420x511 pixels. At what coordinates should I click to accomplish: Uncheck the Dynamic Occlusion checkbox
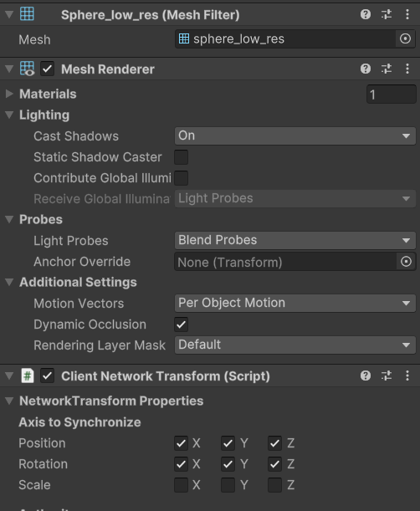(181, 324)
